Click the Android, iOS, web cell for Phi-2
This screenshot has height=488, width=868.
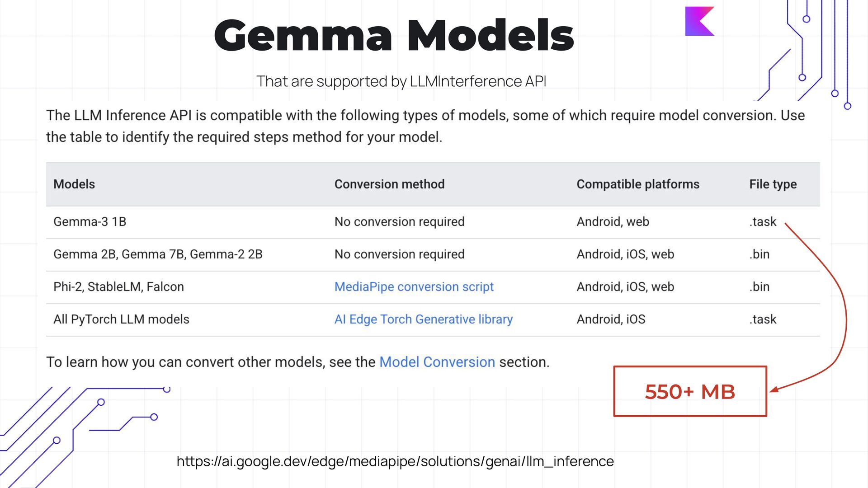coord(625,287)
